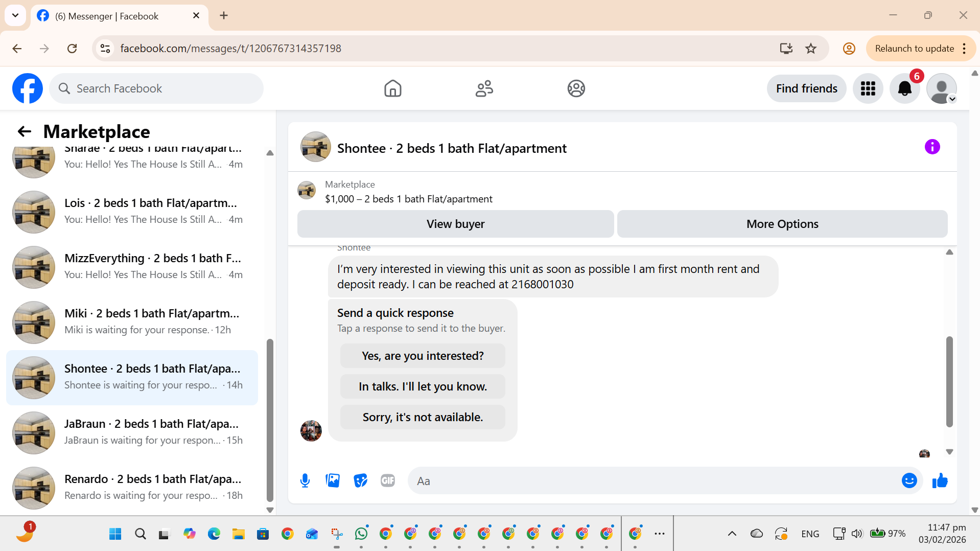Open account profile avatar menu
980x551 pixels.
[x=941, y=88]
